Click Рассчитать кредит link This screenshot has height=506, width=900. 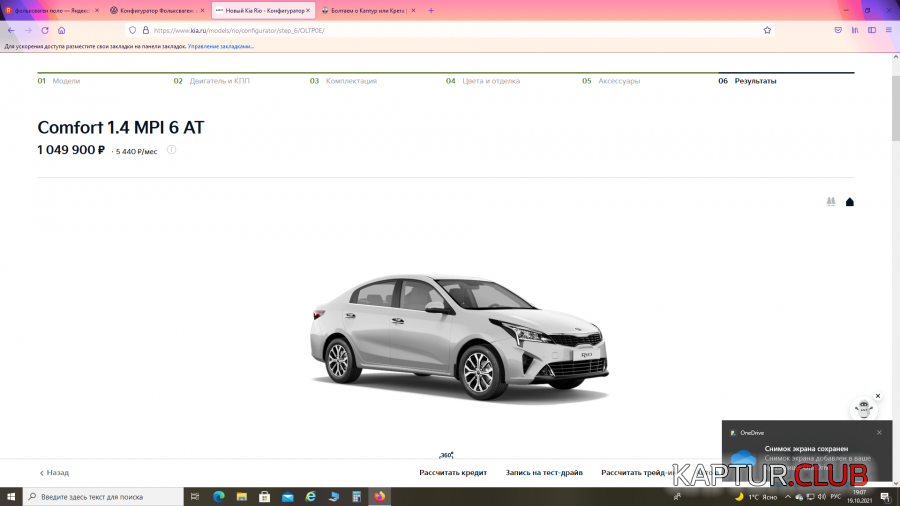tap(453, 472)
